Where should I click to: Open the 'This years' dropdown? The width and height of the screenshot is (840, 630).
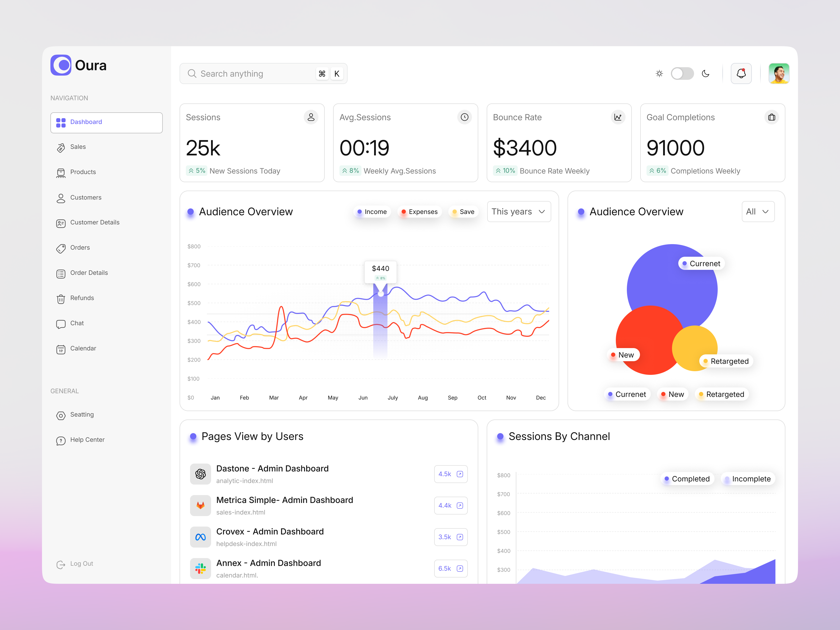click(519, 212)
